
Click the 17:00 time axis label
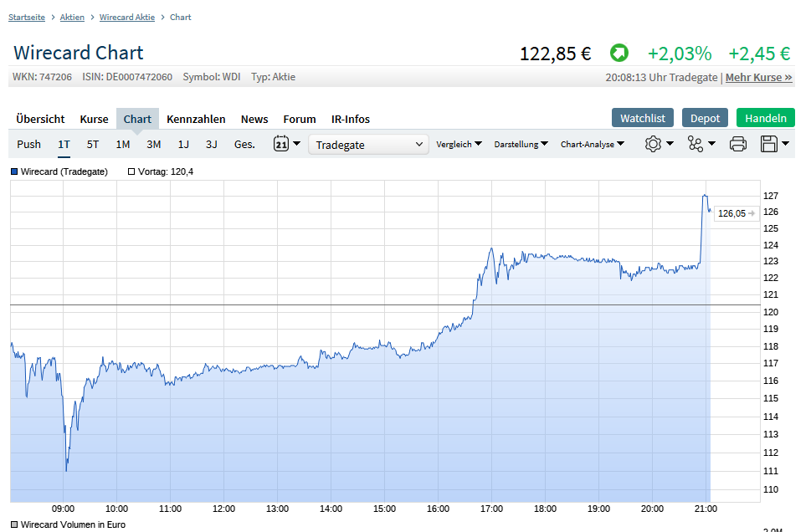click(491, 509)
